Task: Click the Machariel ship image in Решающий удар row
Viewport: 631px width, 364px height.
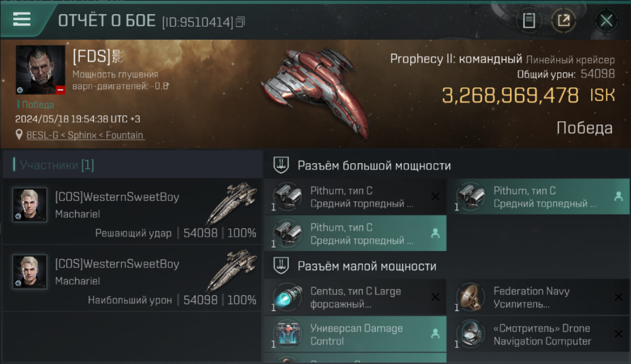Action: [231, 203]
